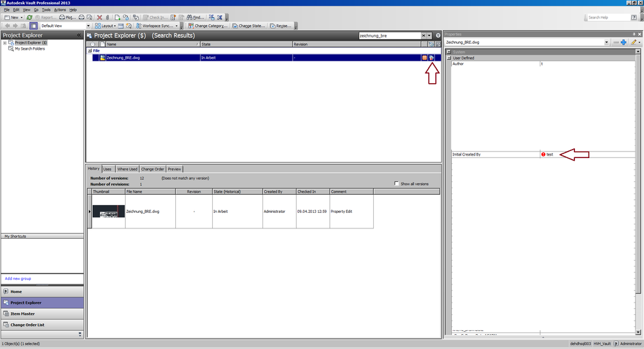This screenshot has width=644, height=349.
Task: Open the New dropdown arrow
Action: click(21, 17)
